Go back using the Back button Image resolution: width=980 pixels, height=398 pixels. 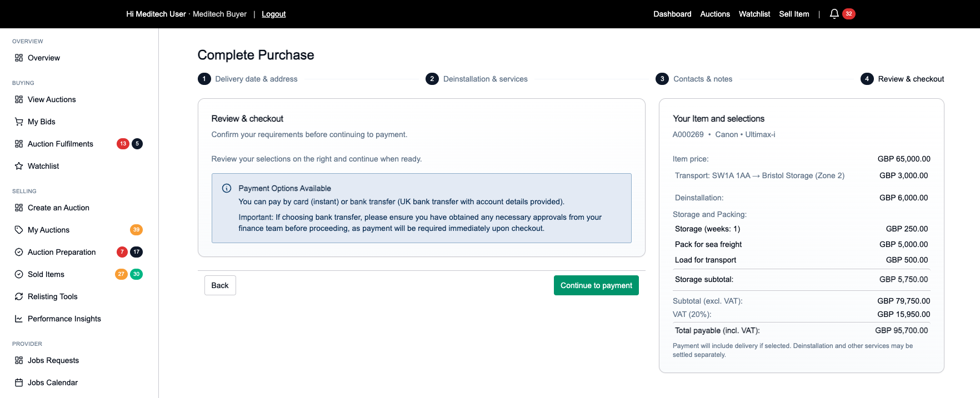click(220, 285)
